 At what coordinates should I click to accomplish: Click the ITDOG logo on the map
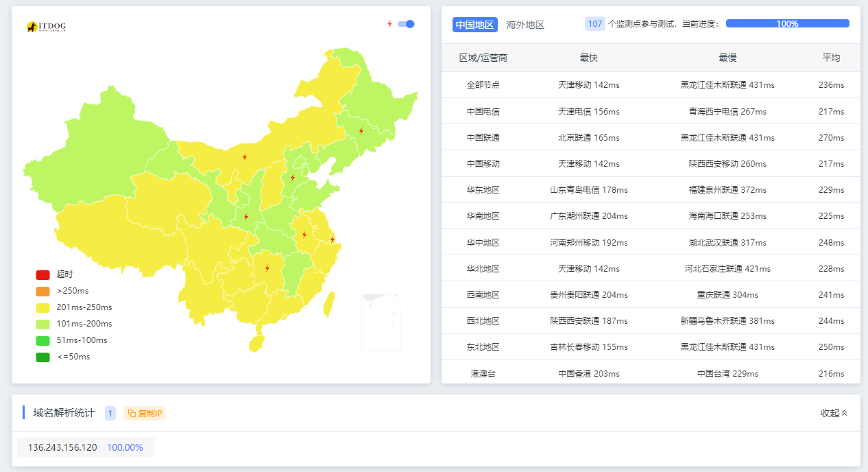coord(46,27)
